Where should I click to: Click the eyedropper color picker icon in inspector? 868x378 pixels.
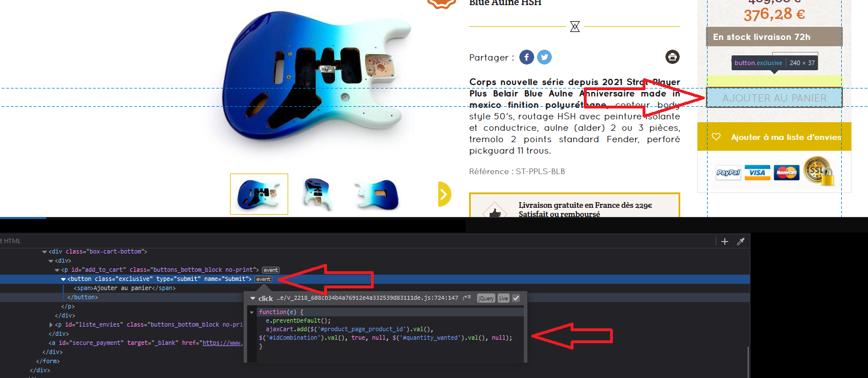[x=741, y=242]
